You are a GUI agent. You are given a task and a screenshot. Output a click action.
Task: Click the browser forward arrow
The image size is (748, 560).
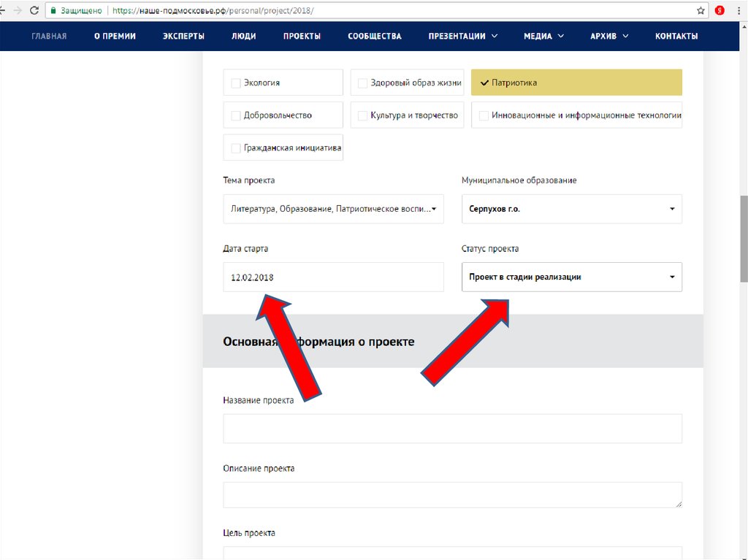click(18, 11)
